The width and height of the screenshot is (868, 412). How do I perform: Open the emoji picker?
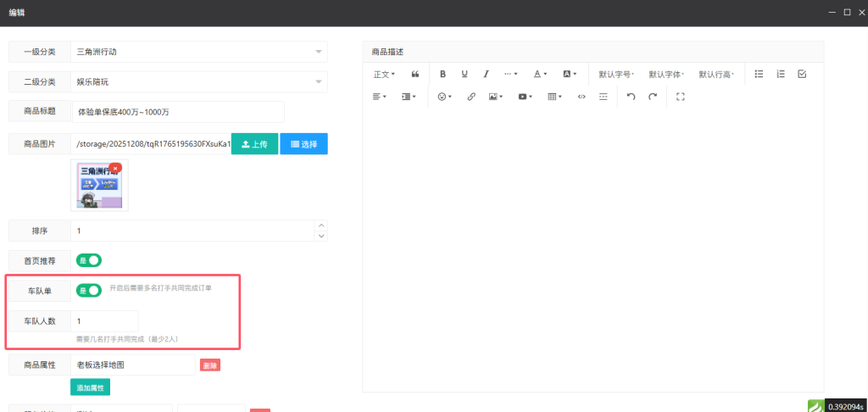pyautogui.click(x=444, y=97)
